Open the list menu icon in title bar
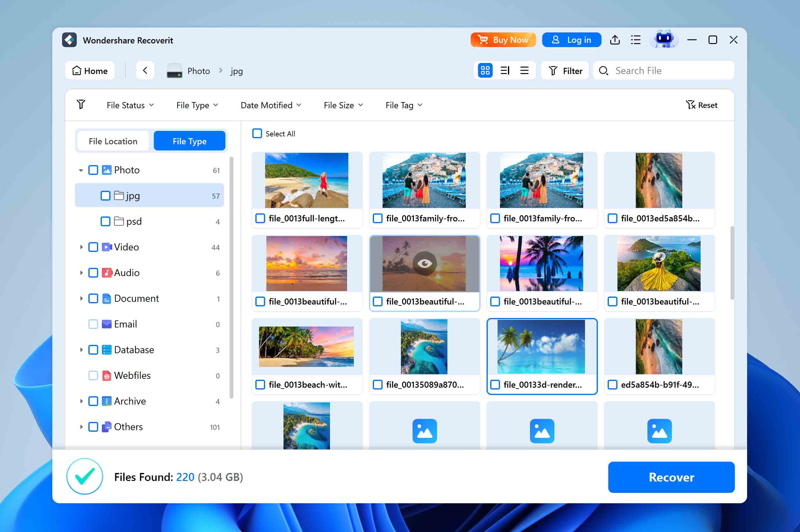800x532 pixels. 635,40
